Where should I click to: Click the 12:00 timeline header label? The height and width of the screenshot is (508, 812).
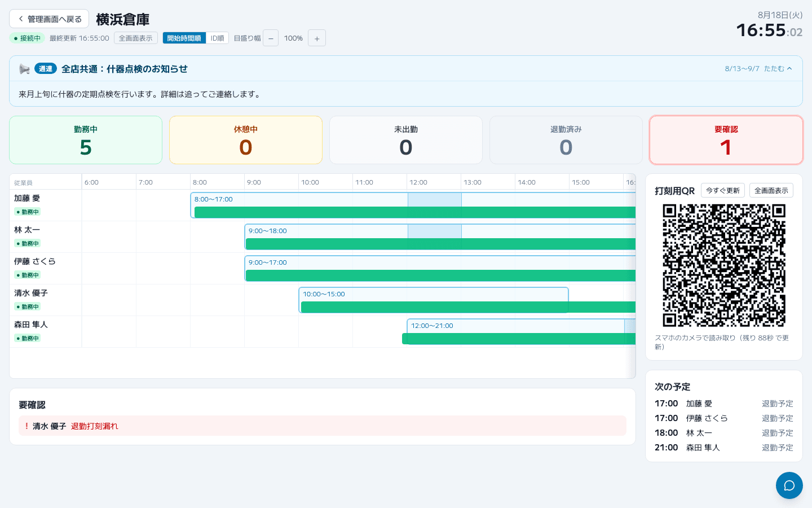[418, 182]
